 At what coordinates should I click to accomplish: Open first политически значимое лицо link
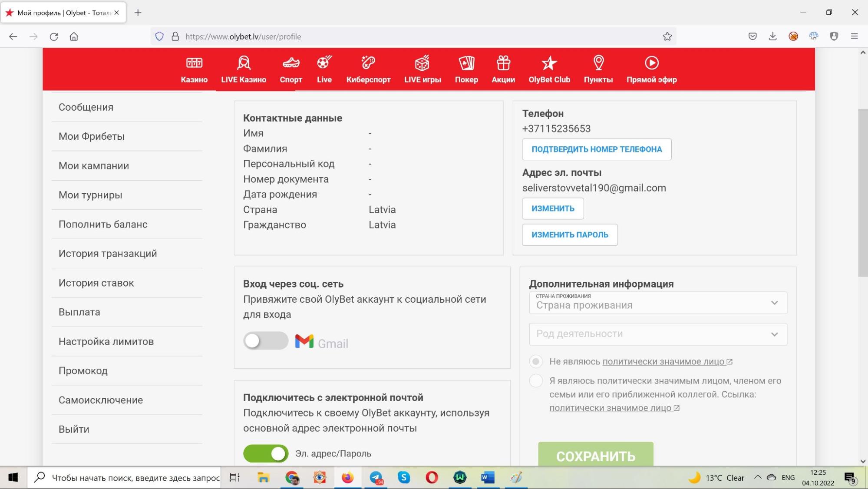[667, 362]
